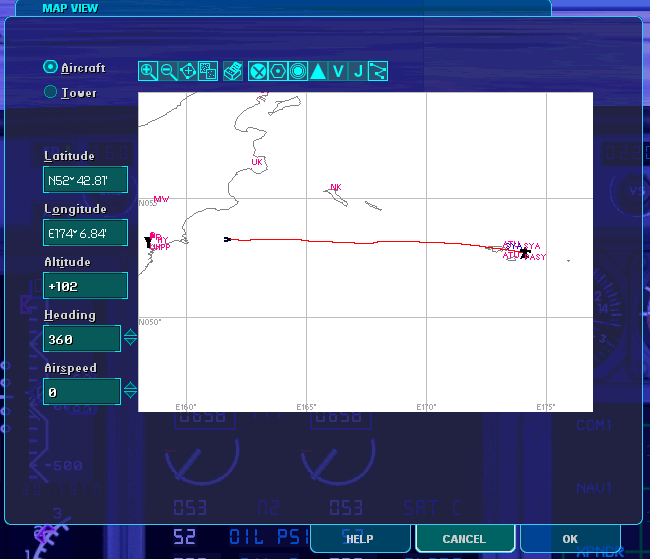Click the OK button
This screenshot has height=559, width=650.
570,539
